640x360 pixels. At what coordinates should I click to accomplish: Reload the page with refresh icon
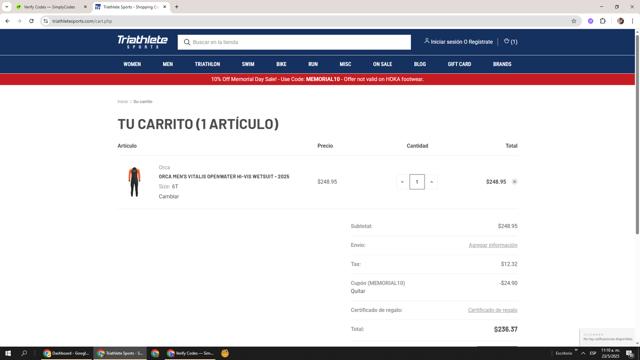pyautogui.click(x=31, y=21)
